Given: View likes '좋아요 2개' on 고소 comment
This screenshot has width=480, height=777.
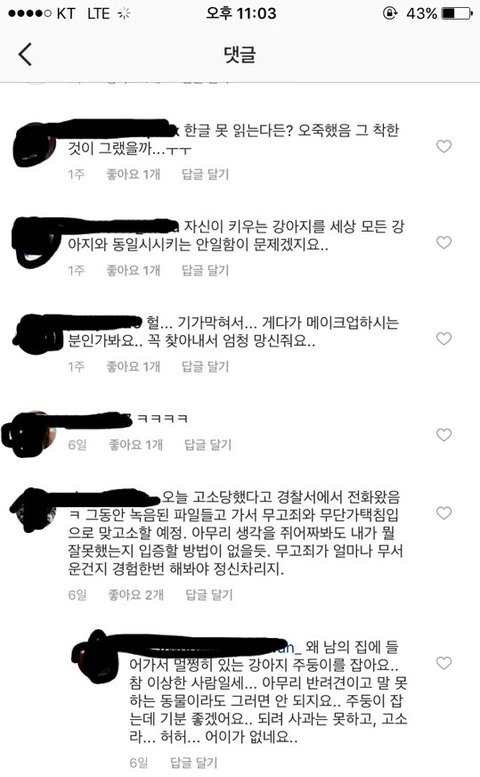Looking at the screenshot, I should pos(136,595).
